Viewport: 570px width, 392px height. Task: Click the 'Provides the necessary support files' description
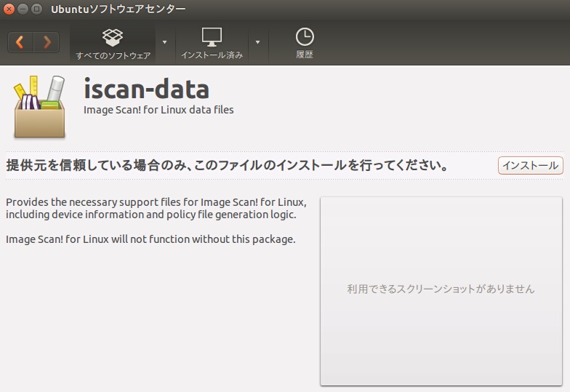point(156,208)
